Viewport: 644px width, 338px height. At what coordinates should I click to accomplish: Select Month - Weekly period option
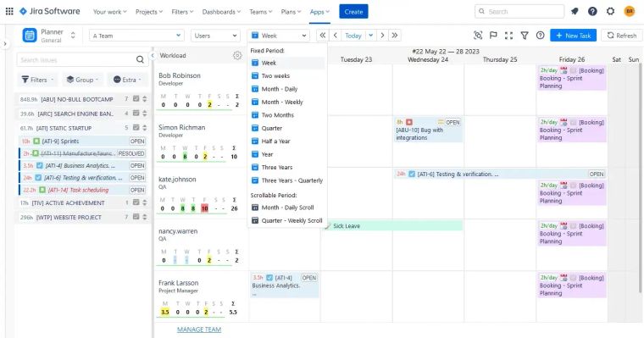coord(286,102)
